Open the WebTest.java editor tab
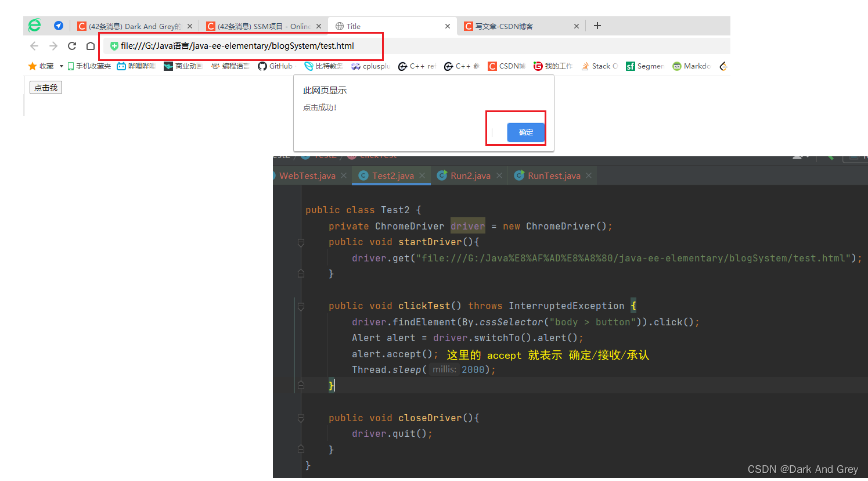Screen dimensions: 868x481 pos(307,175)
